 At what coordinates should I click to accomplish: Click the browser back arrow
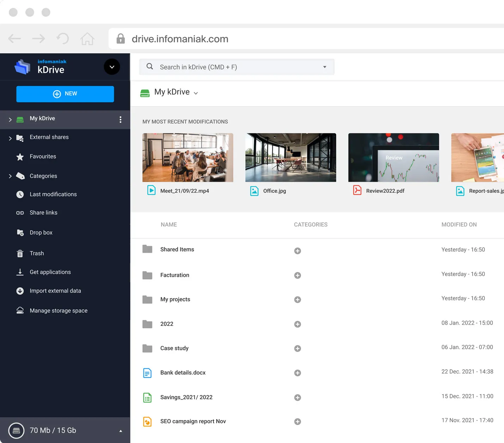14,38
